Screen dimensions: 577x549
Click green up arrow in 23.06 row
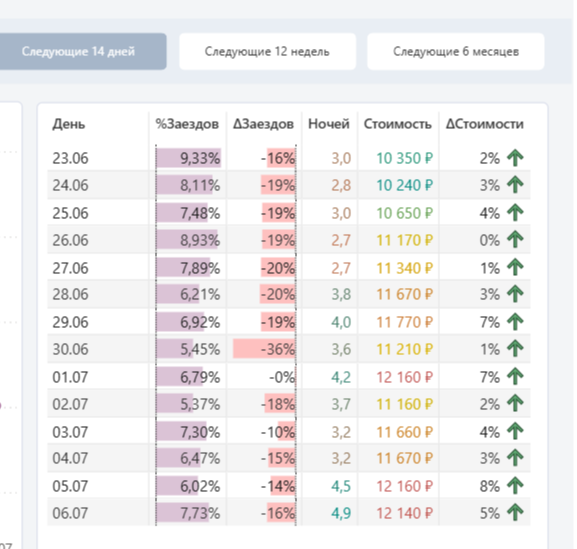[515, 158]
